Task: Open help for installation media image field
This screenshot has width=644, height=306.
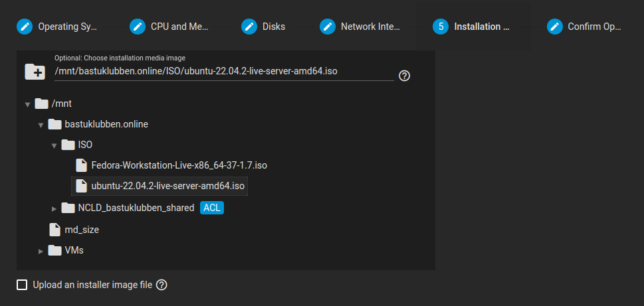Action: coord(405,76)
